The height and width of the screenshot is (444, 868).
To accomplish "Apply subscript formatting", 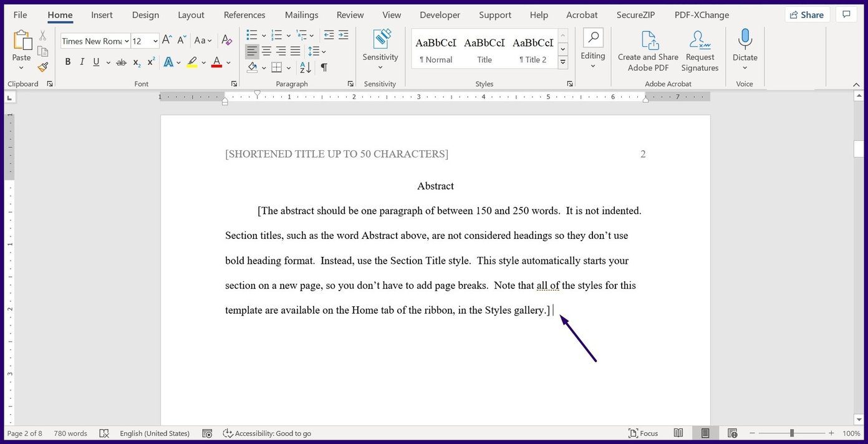I will 137,62.
